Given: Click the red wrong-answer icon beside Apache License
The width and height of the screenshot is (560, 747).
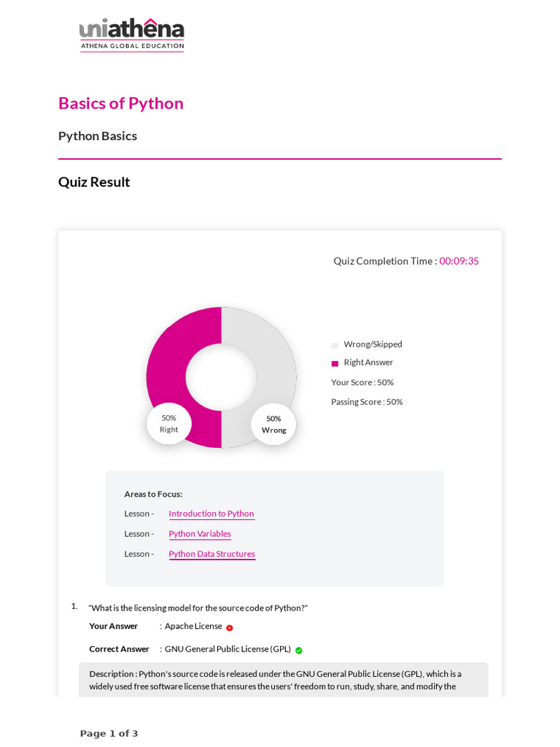Looking at the screenshot, I should 230,627.
